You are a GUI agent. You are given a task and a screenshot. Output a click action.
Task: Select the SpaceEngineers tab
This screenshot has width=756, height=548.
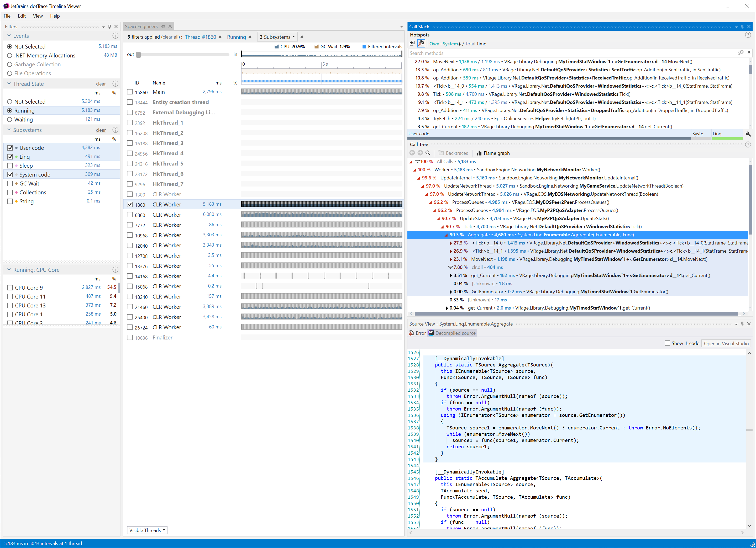(141, 27)
